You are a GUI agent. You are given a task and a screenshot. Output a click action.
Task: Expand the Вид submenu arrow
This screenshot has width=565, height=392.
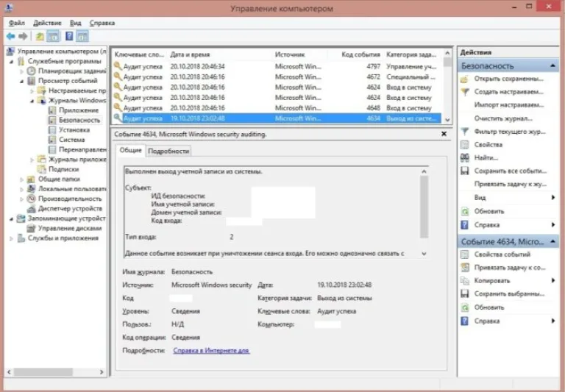(552, 197)
